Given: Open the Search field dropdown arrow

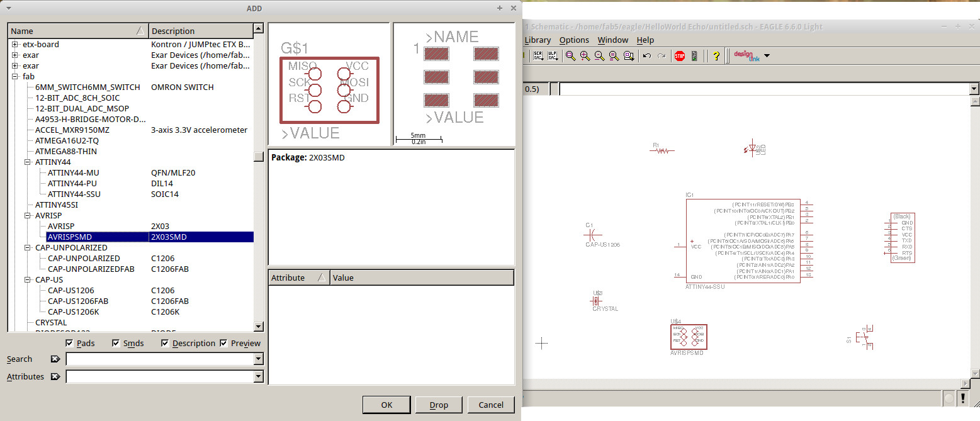Looking at the screenshot, I should point(258,359).
